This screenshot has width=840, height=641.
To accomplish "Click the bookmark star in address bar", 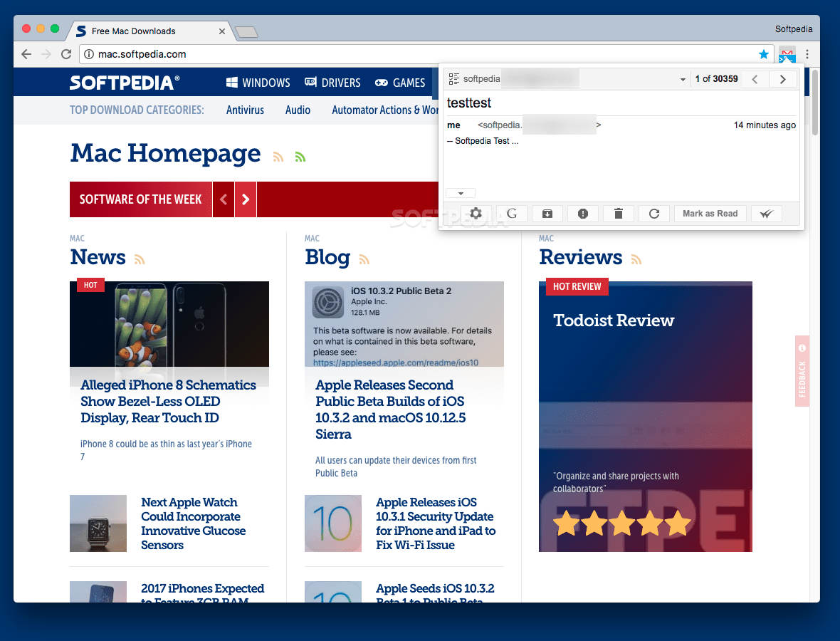I will click(764, 54).
